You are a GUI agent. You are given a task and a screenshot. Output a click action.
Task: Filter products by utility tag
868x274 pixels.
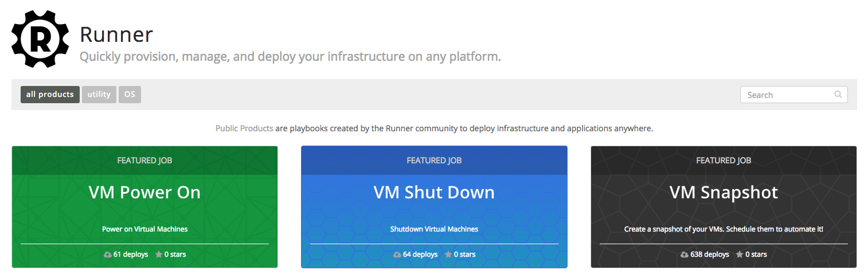[x=99, y=95]
